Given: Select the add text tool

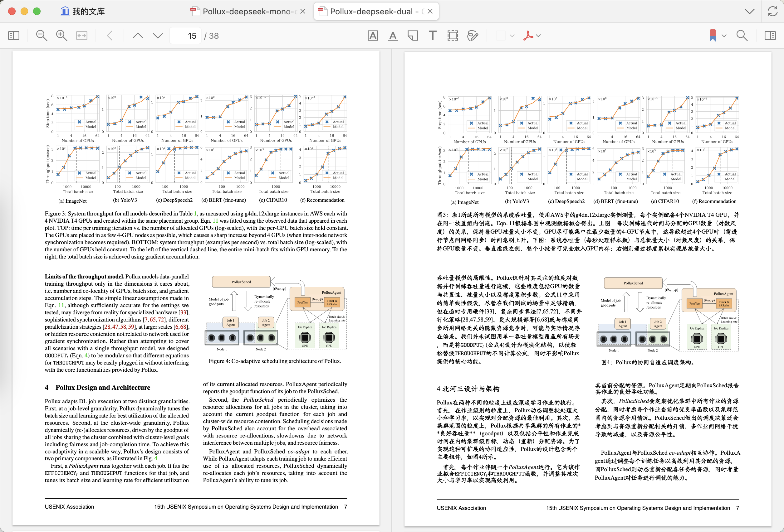Looking at the screenshot, I should pos(433,36).
